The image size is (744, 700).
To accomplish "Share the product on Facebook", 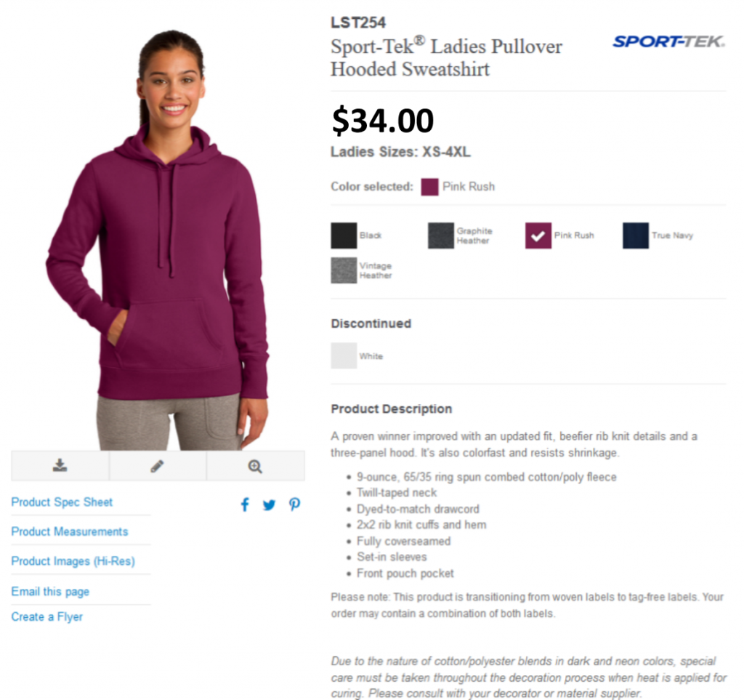I will [x=245, y=504].
